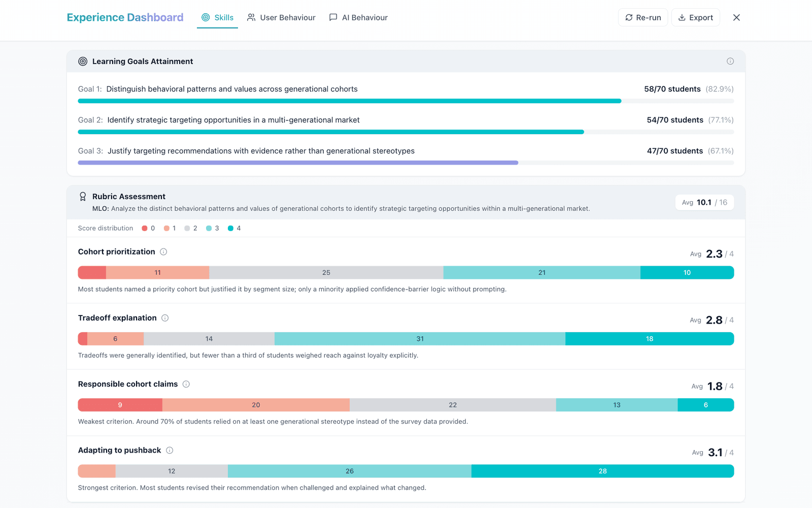Click the 54/70 students value
812x508 pixels.
coord(675,120)
